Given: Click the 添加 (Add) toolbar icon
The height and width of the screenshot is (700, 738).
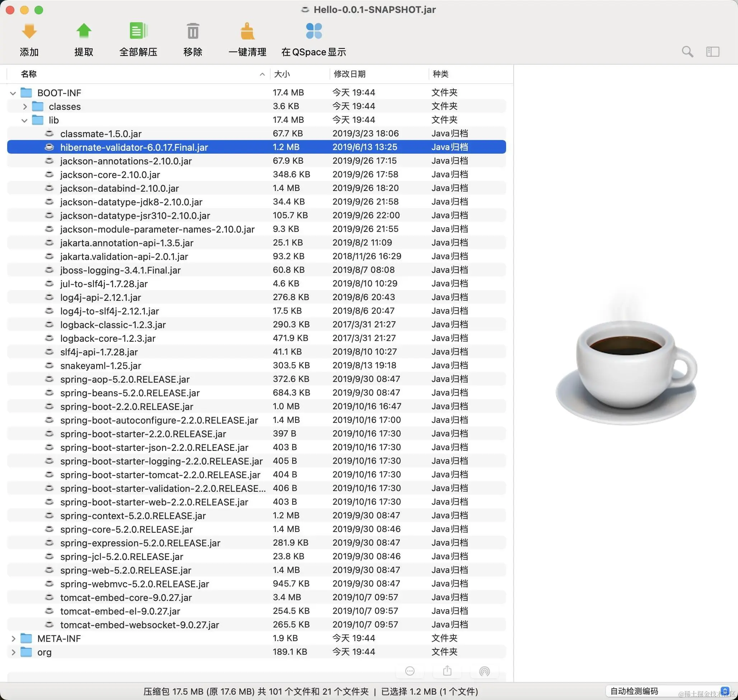Looking at the screenshot, I should tap(29, 31).
